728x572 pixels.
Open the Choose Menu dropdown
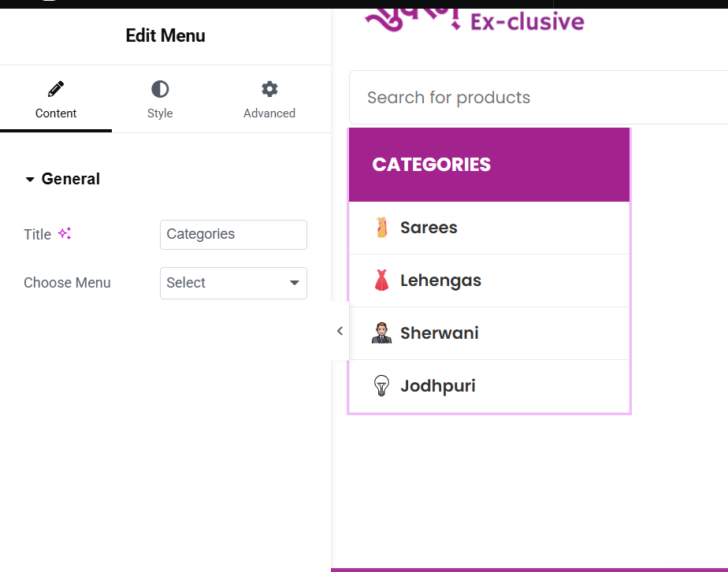(x=233, y=283)
